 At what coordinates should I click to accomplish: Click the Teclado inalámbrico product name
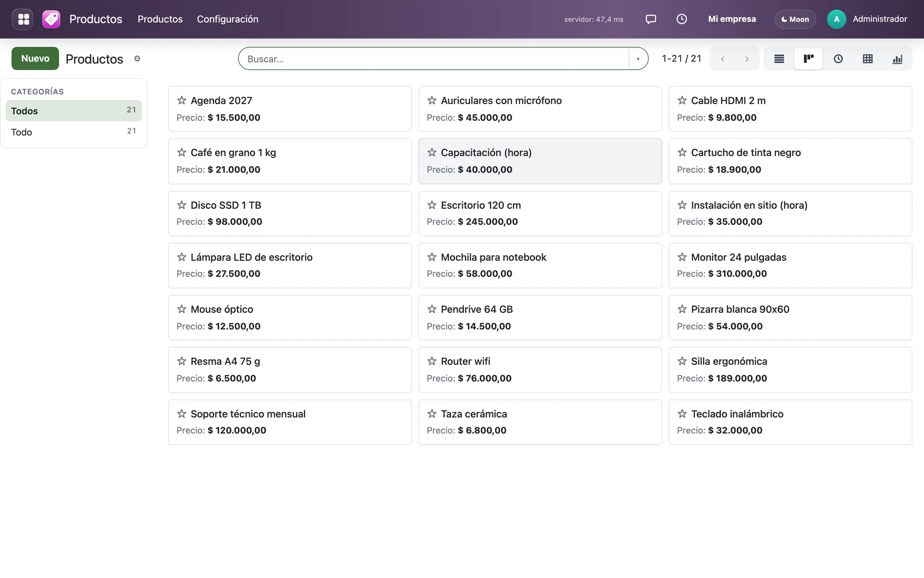coord(737,414)
